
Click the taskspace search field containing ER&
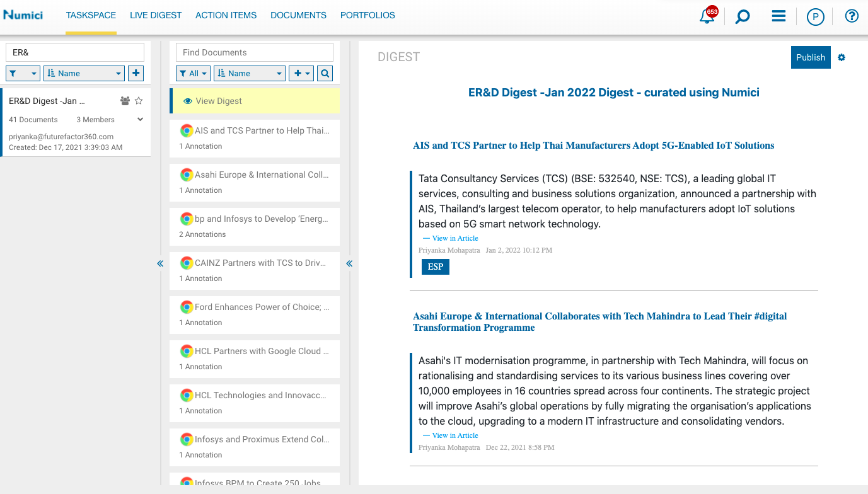[75, 52]
